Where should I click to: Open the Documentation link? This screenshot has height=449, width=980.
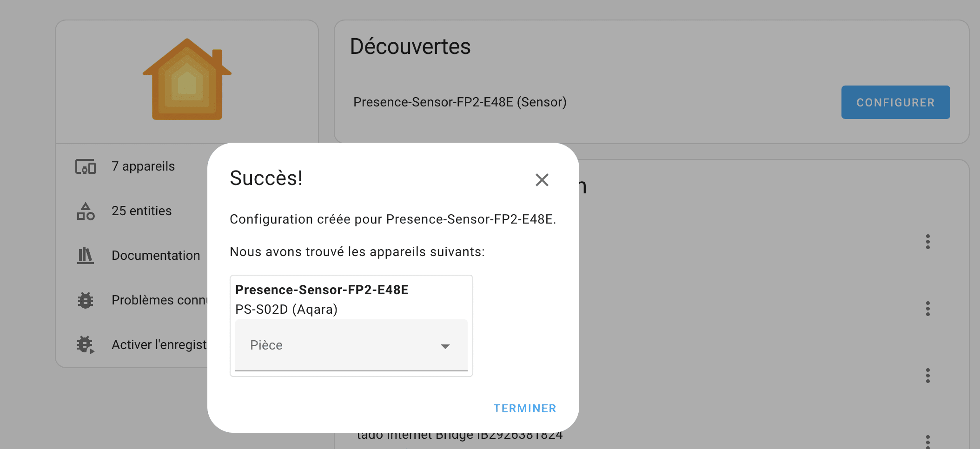pyautogui.click(x=156, y=256)
